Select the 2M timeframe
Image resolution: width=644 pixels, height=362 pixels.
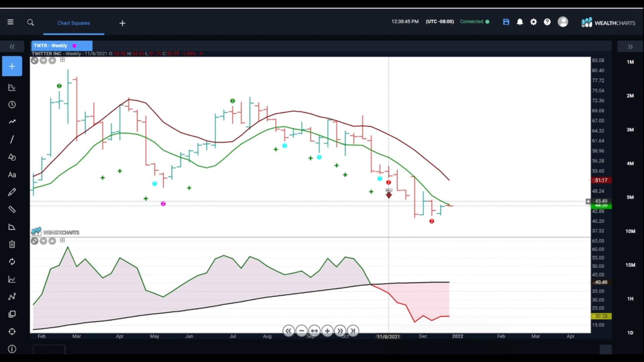pos(630,96)
